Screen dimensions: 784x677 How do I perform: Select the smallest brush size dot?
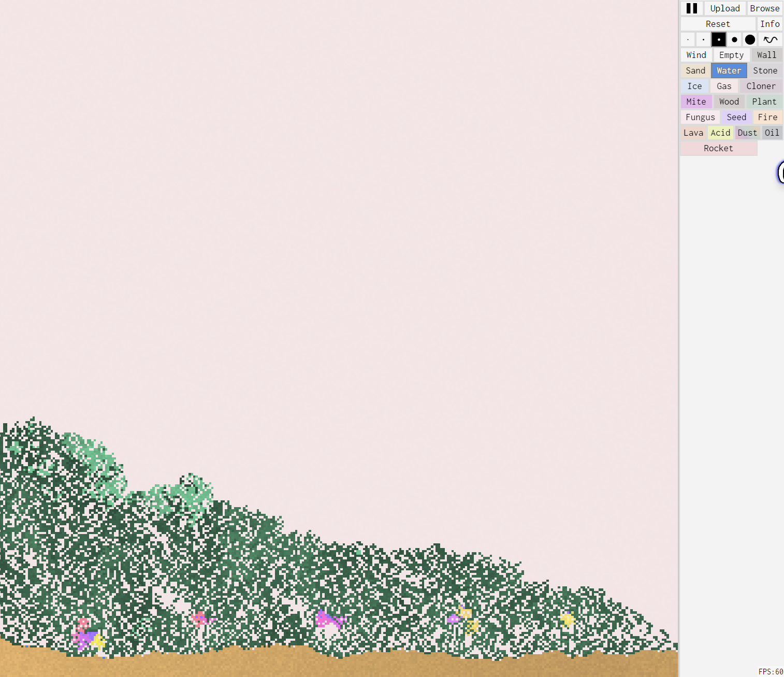(688, 39)
